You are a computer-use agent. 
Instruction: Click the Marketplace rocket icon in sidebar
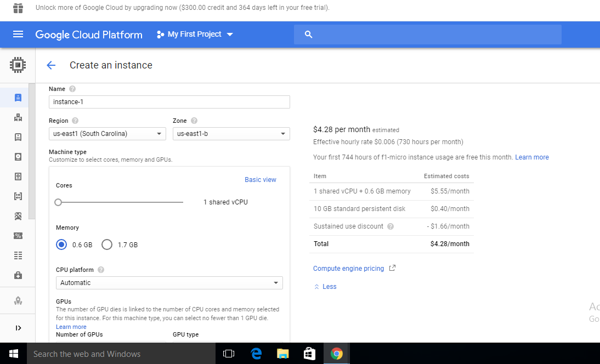[18, 300]
